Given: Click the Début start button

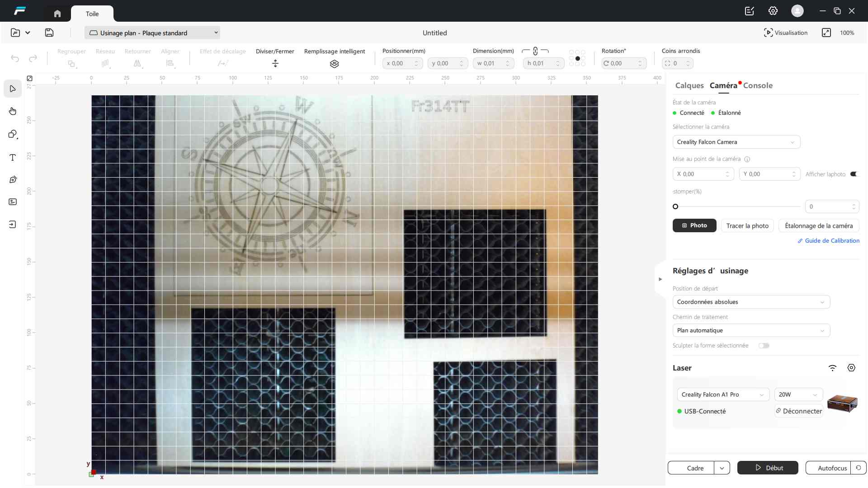Looking at the screenshot, I should (x=768, y=468).
